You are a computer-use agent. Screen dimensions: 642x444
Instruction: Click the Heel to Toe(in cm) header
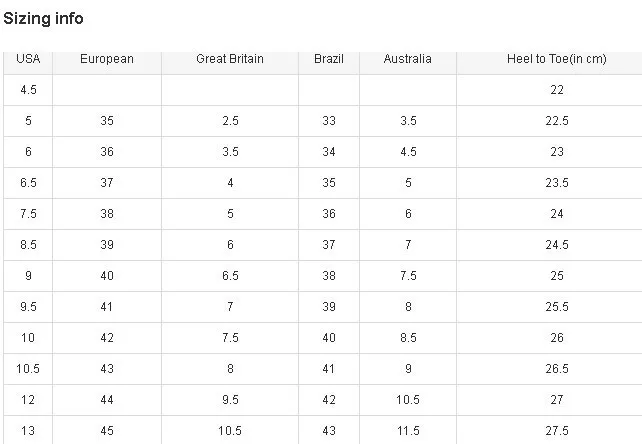[557, 59]
